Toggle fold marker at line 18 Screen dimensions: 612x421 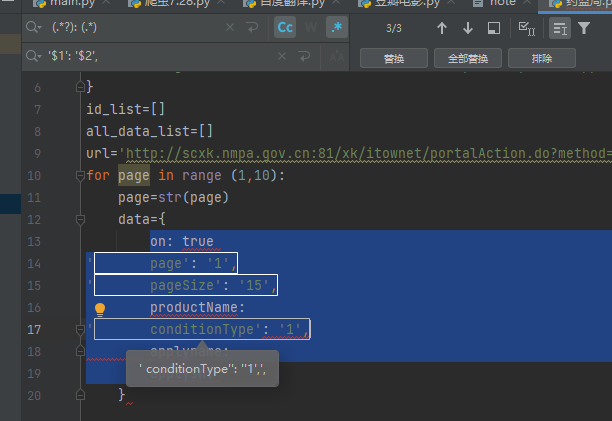pyautogui.click(x=80, y=352)
